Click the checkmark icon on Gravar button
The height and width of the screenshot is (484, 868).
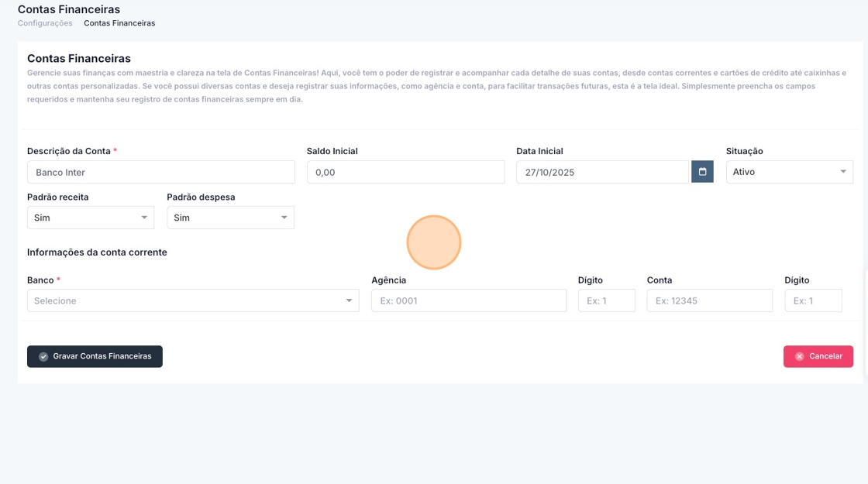point(43,357)
